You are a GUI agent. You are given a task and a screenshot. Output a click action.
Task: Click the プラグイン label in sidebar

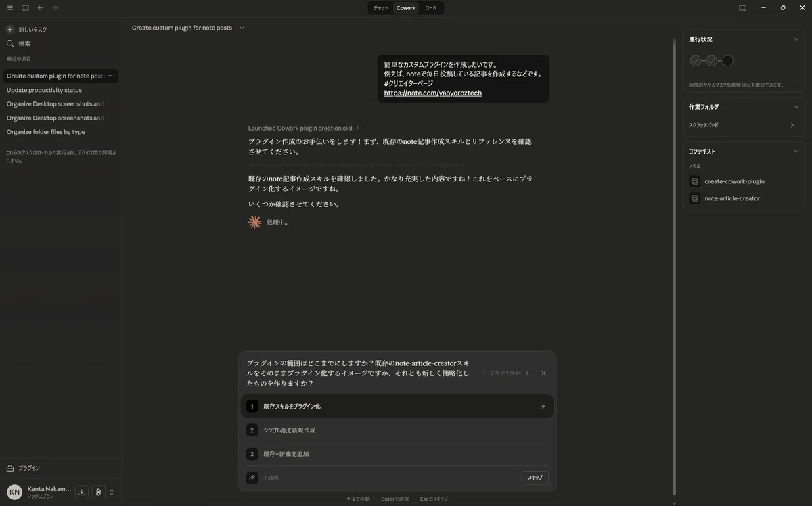pyautogui.click(x=29, y=468)
